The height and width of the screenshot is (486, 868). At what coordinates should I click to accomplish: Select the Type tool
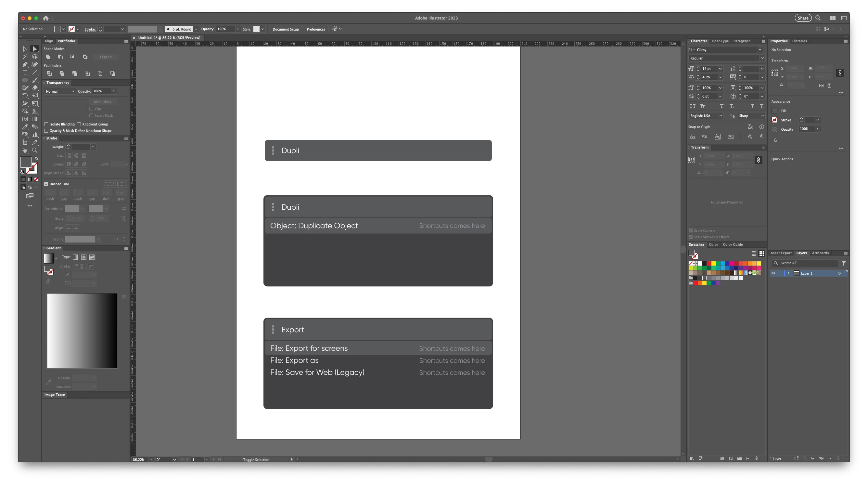click(25, 72)
